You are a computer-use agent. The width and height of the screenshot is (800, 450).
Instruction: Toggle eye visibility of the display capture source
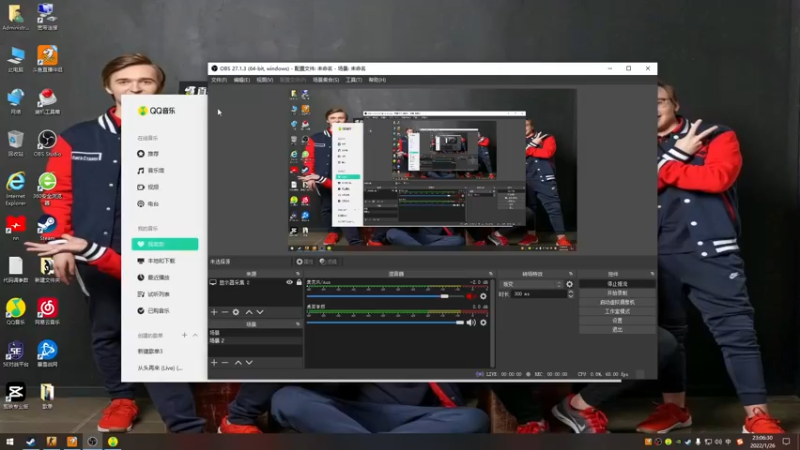[x=289, y=282]
